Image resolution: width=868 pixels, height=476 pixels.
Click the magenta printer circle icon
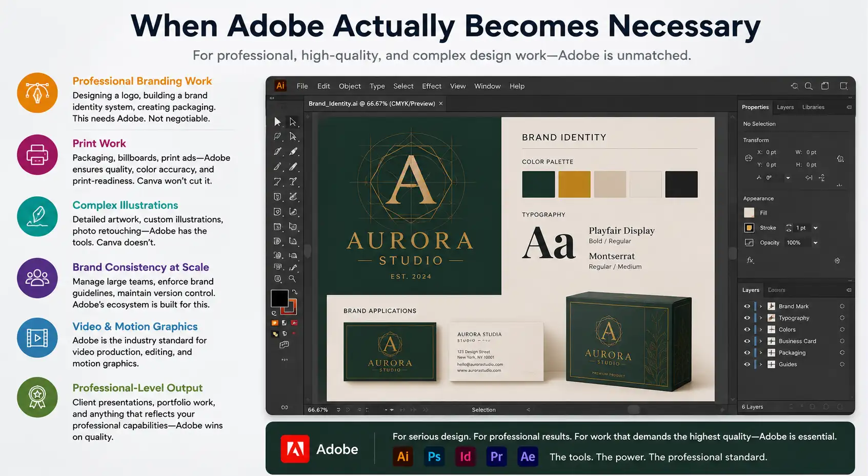click(x=37, y=155)
